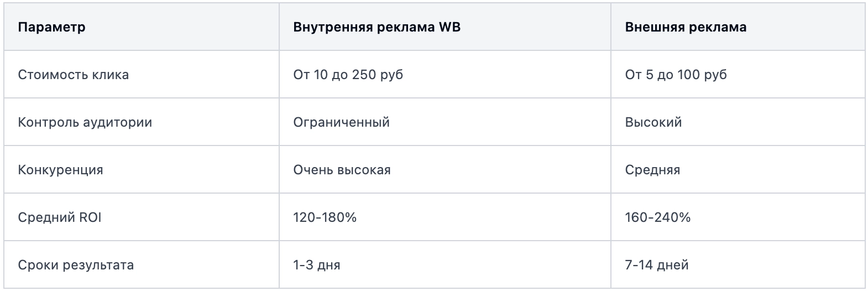Click the '1-3 дня' cell
The width and height of the screenshot is (868, 291).
pyautogui.click(x=317, y=265)
